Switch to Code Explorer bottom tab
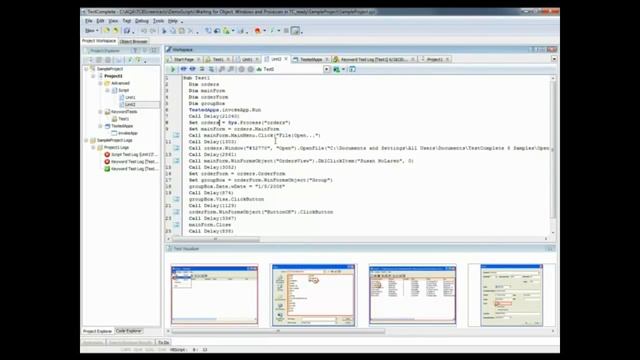 [129, 331]
